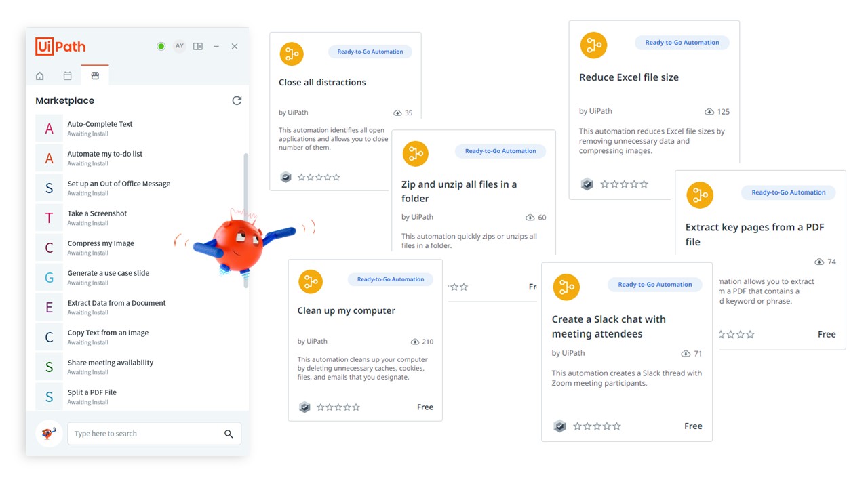Open Clean up my computer title
Viewport: 868px width, 488px height.
[x=347, y=311]
